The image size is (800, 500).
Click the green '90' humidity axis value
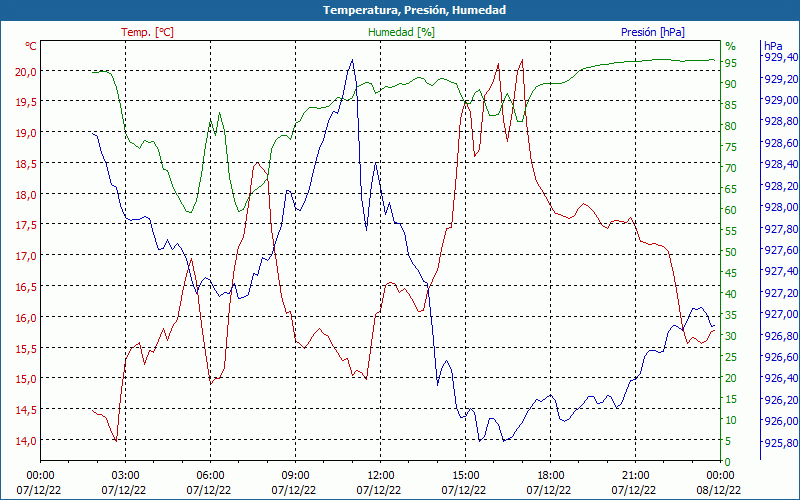pyautogui.click(x=731, y=84)
